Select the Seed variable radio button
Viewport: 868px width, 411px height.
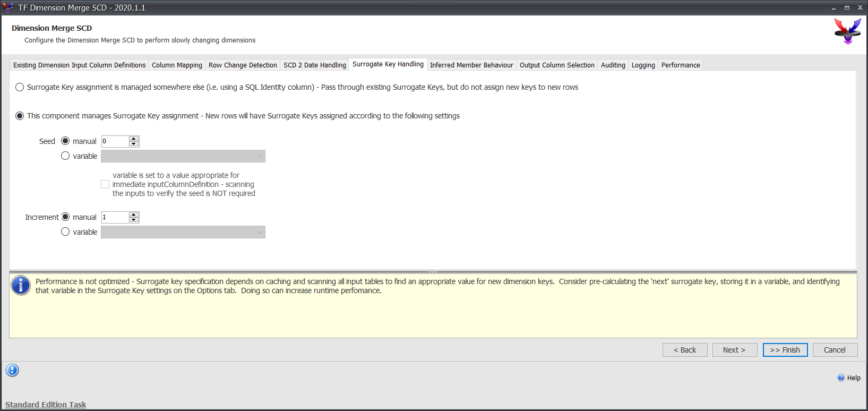(x=65, y=156)
